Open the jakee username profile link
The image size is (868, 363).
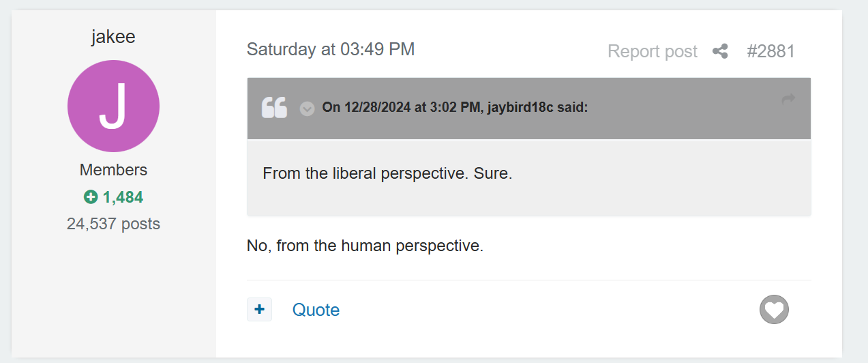coord(113,36)
